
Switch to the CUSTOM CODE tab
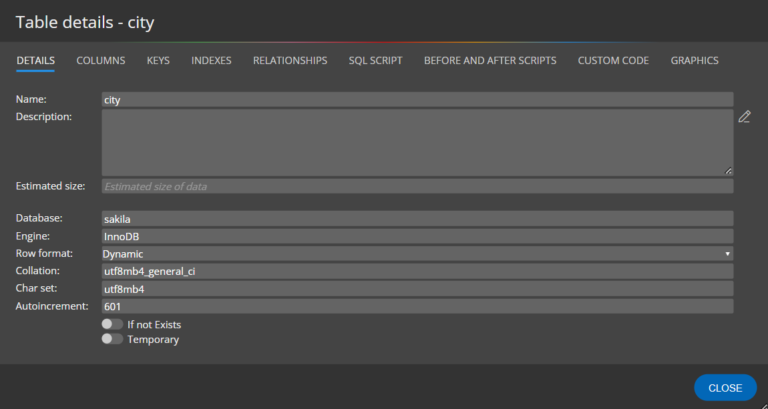[x=613, y=61]
